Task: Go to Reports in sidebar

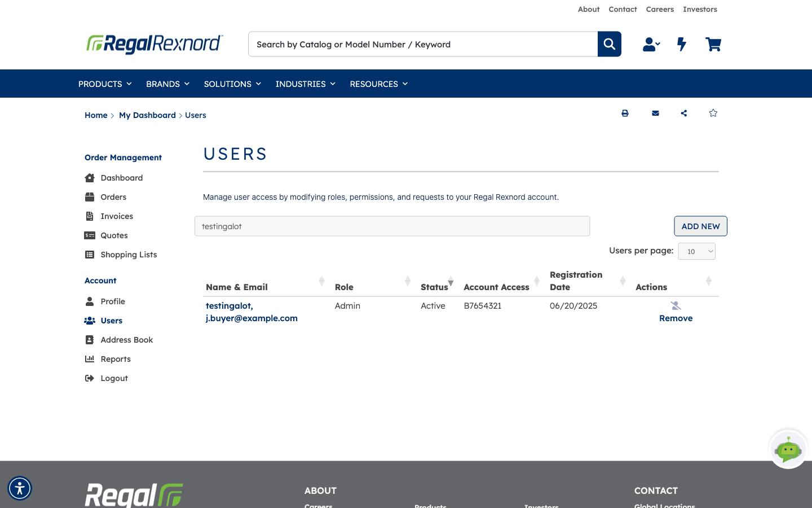Action: click(x=116, y=359)
